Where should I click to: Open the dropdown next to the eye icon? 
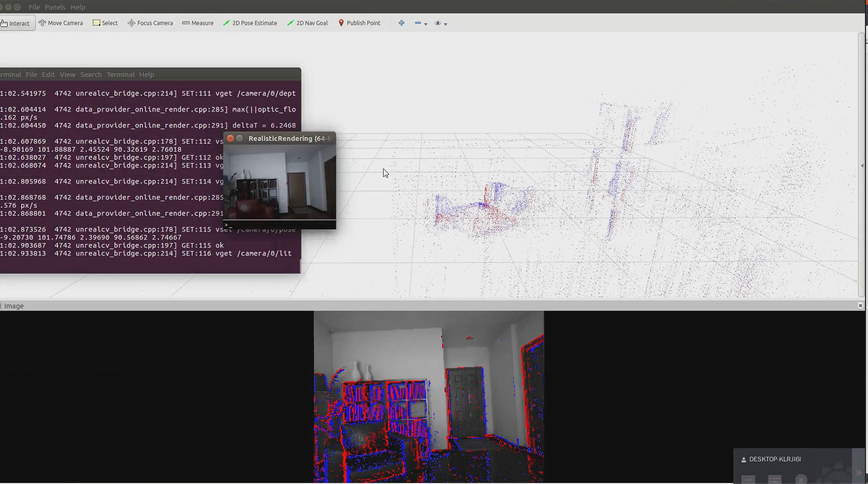pyautogui.click(x=446, y=24)
